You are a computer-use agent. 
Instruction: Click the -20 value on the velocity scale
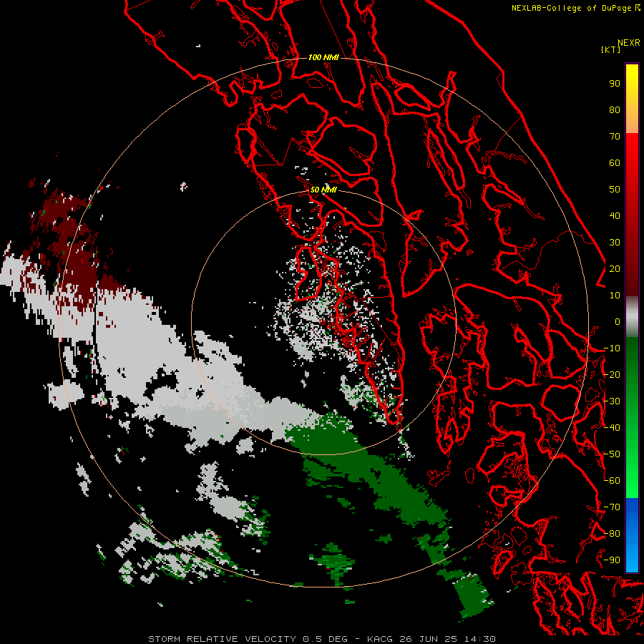pos(612,375)
